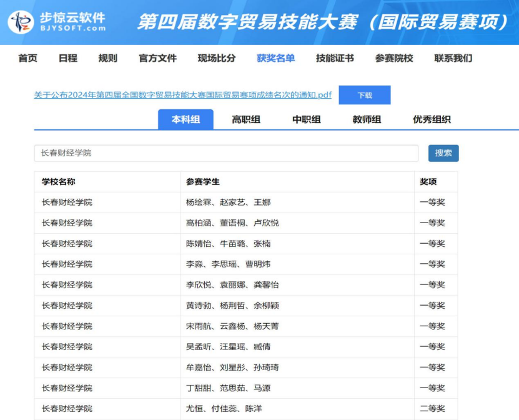Click the 步惊云软件 BJYSOFT logo

point(57,22)
